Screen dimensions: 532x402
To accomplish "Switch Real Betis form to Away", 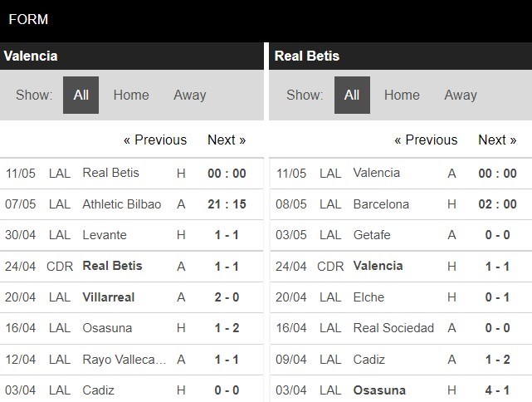I will pyautogui.click(x=461, y=95).
